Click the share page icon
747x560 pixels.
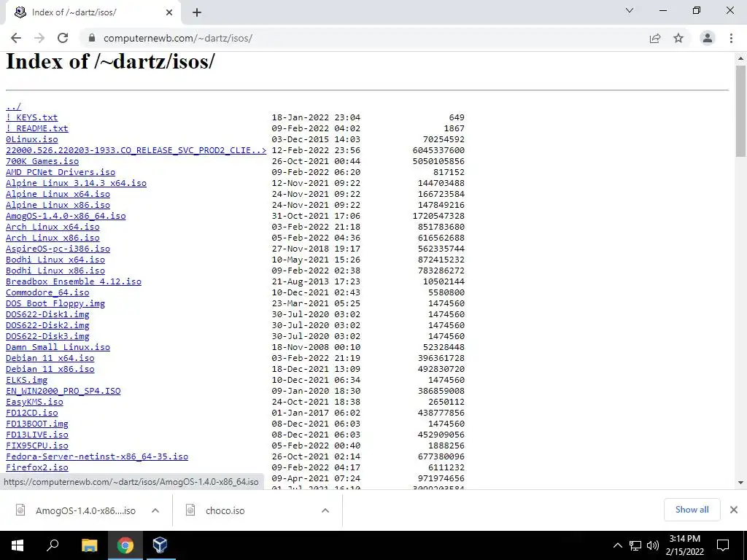point(655,38)
